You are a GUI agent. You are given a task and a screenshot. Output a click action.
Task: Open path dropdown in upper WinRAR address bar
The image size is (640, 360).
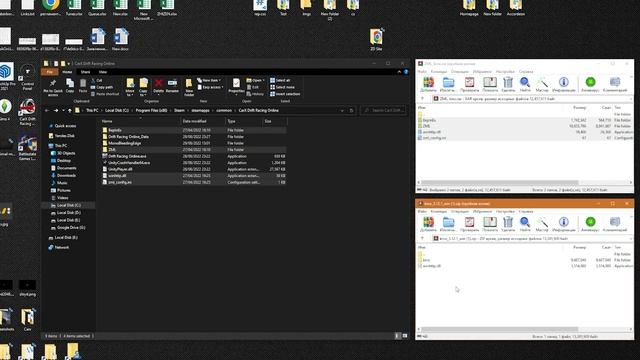[x=631, y=98]
